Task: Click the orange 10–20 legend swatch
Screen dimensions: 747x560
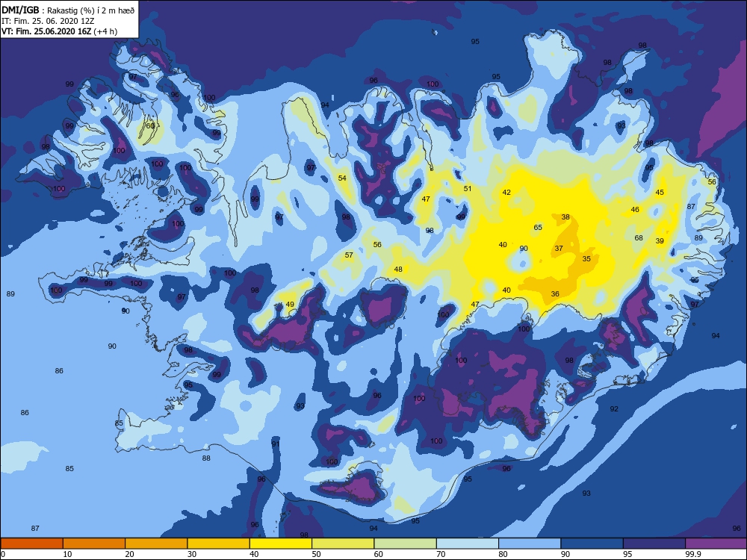Action: pyautogui.click(x=94, y=544)
